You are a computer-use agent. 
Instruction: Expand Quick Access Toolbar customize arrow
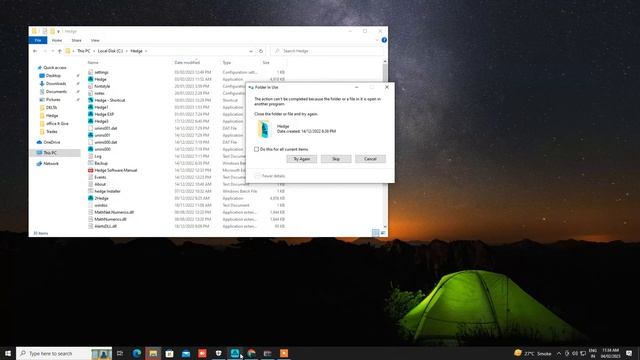pos(59,31)
